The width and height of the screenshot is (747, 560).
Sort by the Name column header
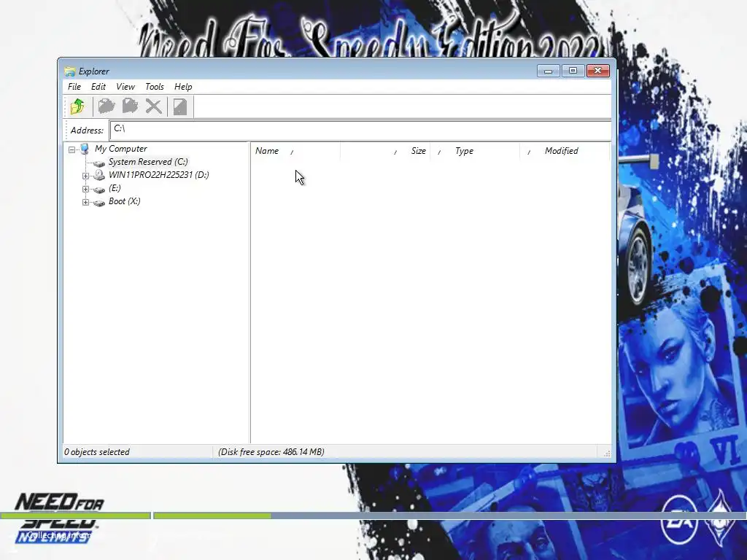click(295, 151)
